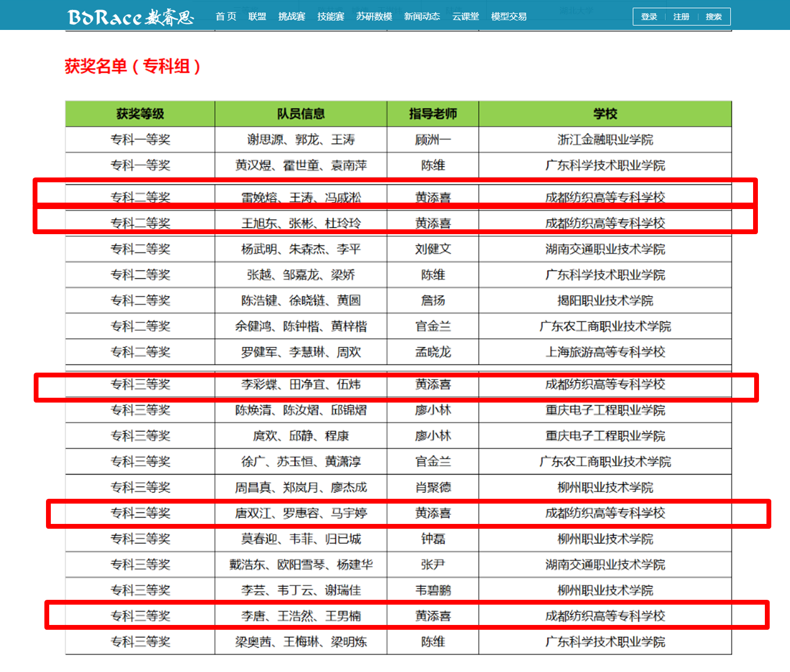Click the 指导老师 column header
This screenshot has width=790, height=672.
click(433, 114)
